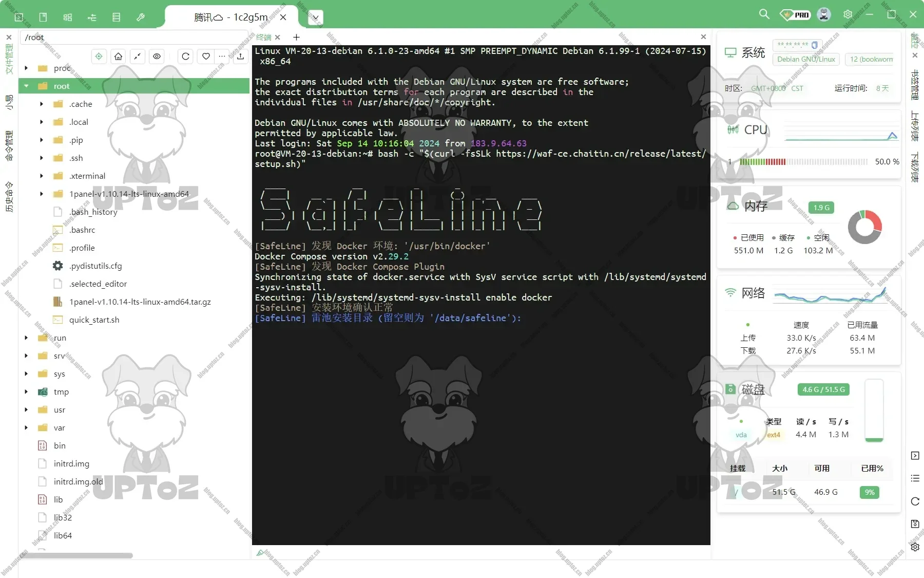924x578 pixels.
Task: Refresh the file list with the circular arrow
Action: click(x=186, y=57)
